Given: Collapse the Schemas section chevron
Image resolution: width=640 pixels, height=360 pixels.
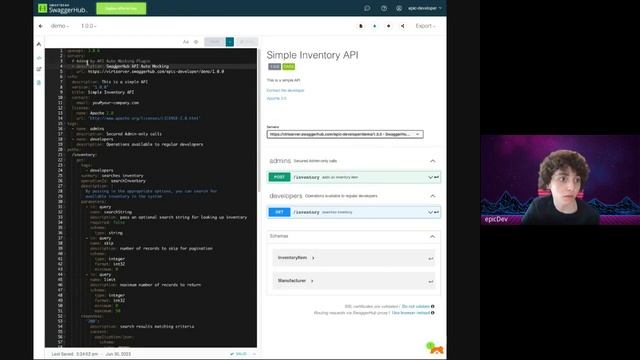Looking at the screenshot, I should pyautogui.click(x=433, y=236).
